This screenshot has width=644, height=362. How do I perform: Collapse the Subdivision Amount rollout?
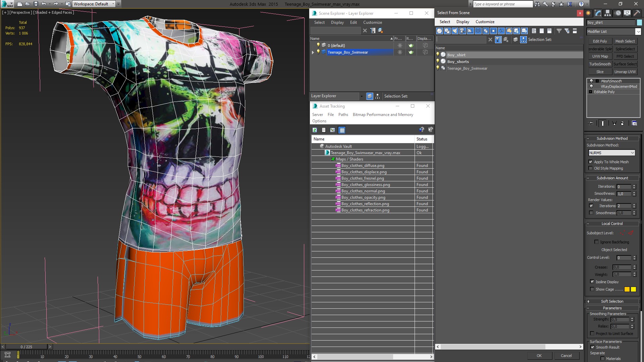point(612,178)
